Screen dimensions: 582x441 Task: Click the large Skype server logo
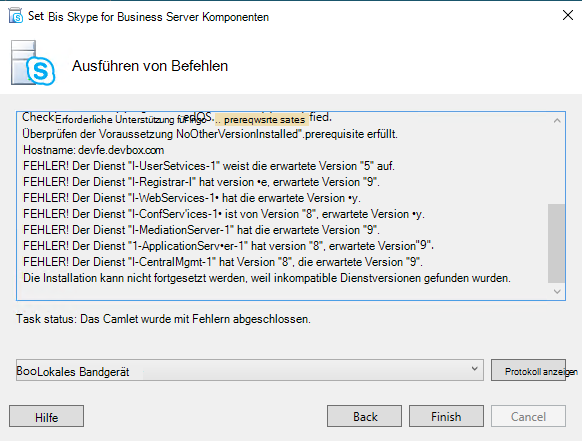pyautogui.click(x=33, y=63)
